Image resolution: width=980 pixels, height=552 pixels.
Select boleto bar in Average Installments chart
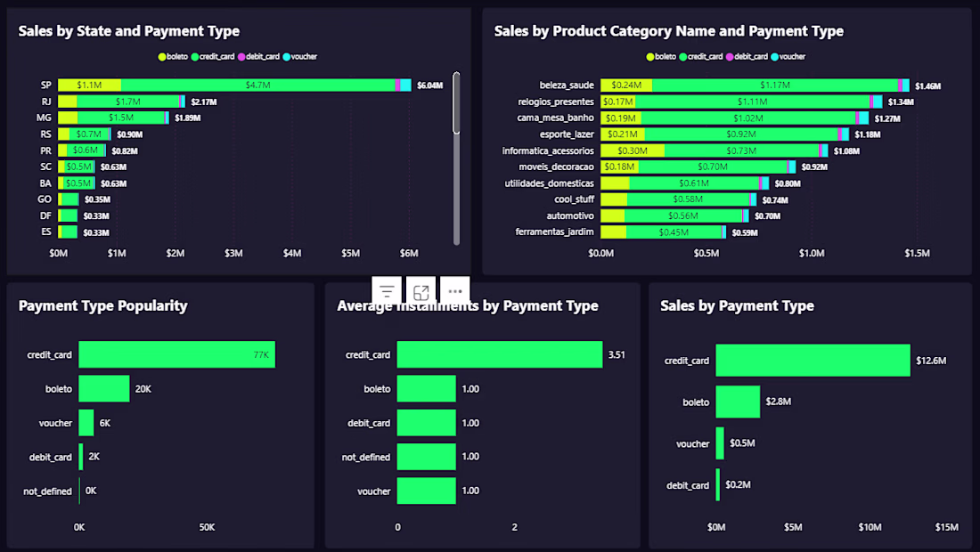click(426, 388)
